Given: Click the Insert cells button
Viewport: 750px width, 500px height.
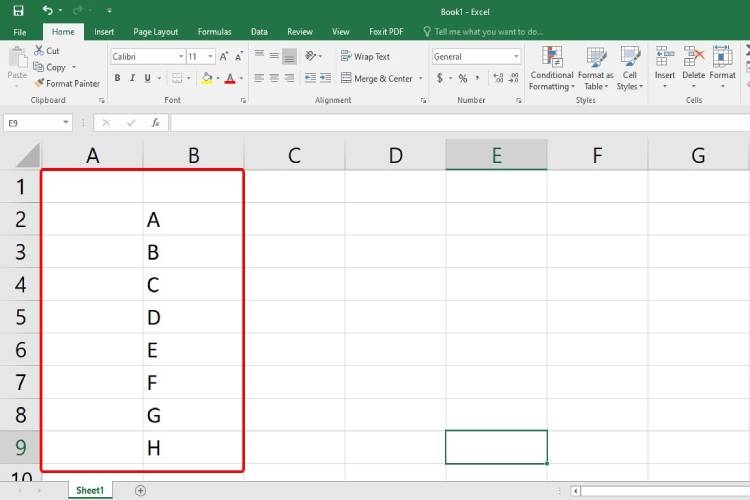Looking at the screenshot, I should [x=664, y=67].
